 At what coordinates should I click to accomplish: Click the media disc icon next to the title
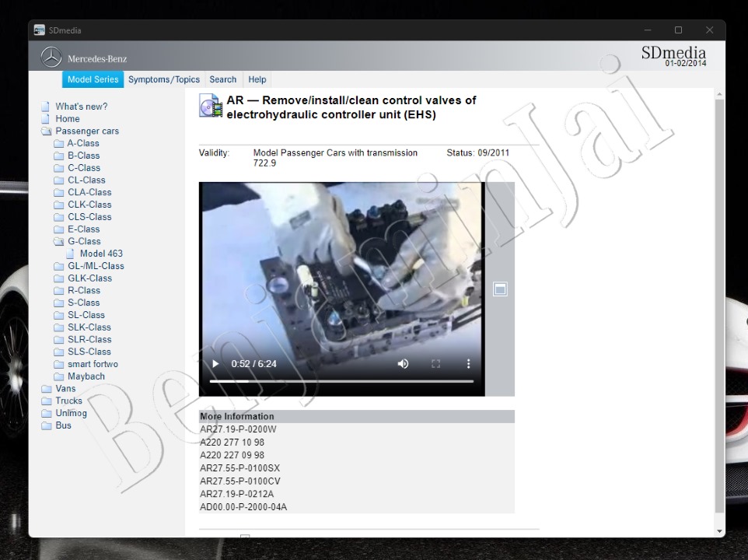211,106
